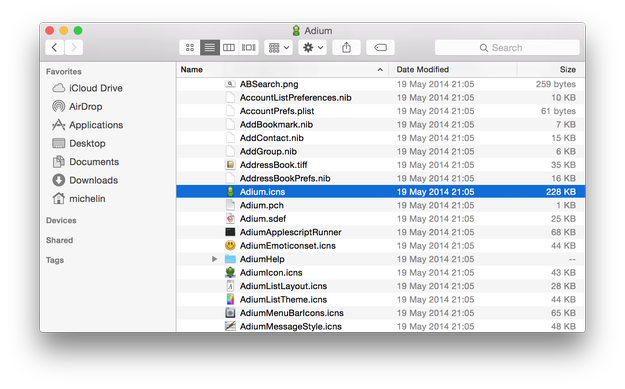The height and width of the screenshot is (389, 625).
Task: Switch to column view mode
Action: (x=229, y=48)
